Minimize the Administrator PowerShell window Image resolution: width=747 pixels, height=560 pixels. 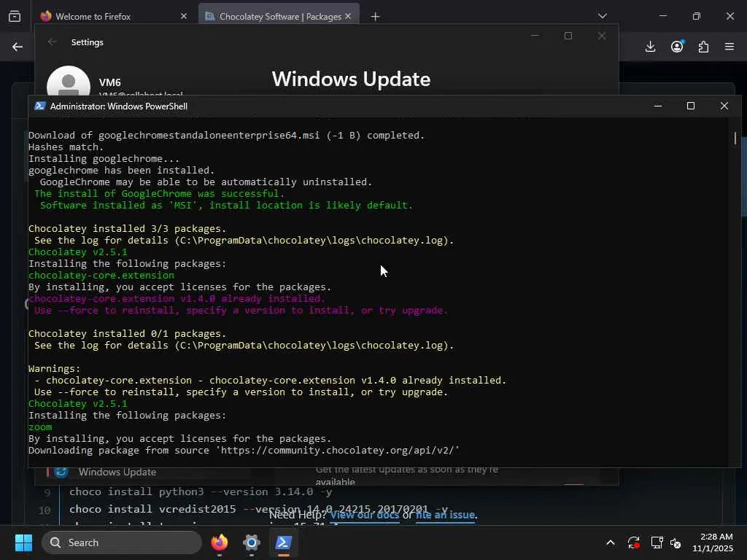coord(658,106)
